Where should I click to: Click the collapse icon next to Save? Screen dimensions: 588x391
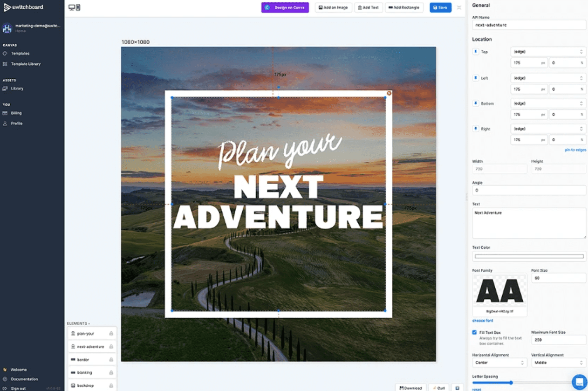click(x=459, y=7)
